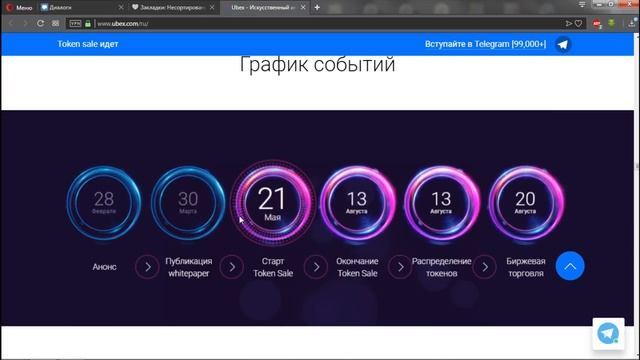640x360 pixels.
Task: Click the chevron arrow after Анонс
Action: pos(147,267)
